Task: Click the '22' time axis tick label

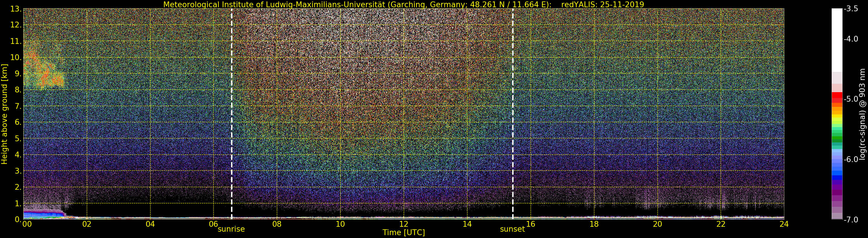Action: pyautogui.click(x=721, y=224)
